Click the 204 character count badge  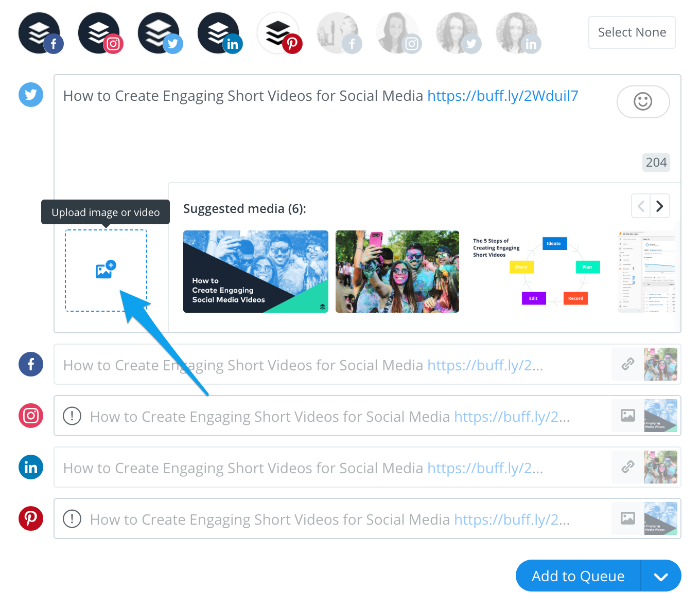click(656, 163)
